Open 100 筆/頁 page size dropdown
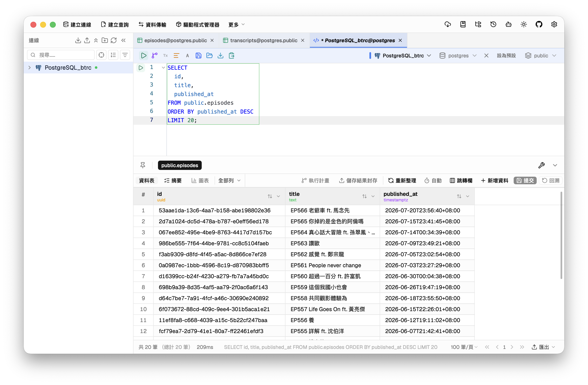 coord(464,347)
